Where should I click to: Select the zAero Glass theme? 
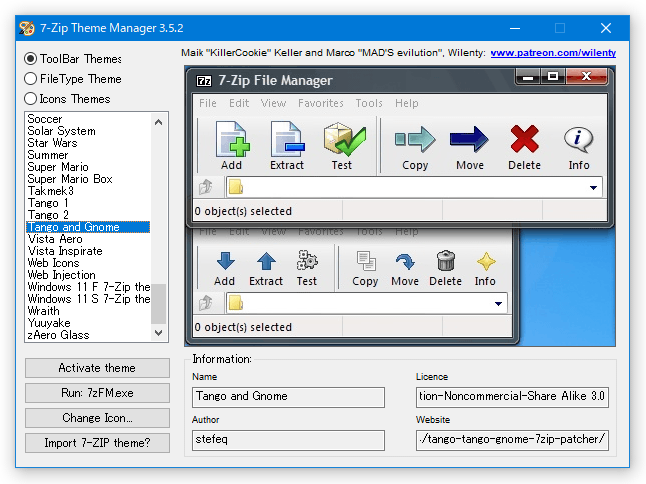pyautogui.click(x=88, y=335)
